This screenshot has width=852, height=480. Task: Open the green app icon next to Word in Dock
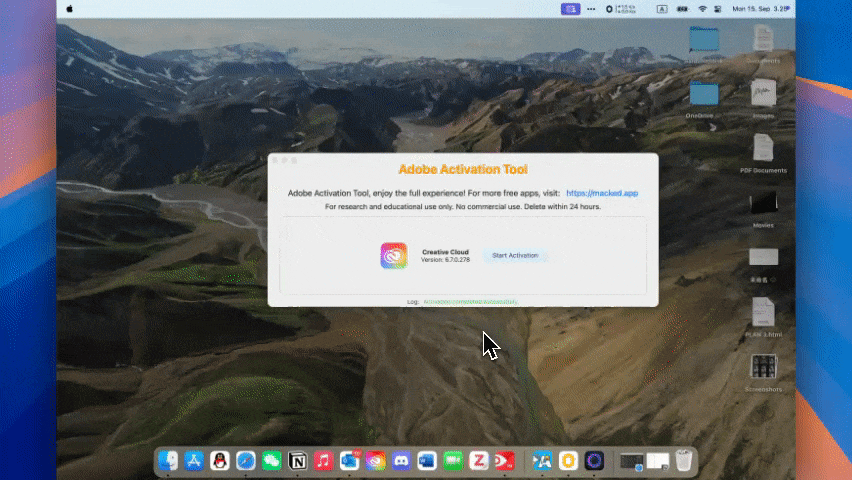coord(453,461)
